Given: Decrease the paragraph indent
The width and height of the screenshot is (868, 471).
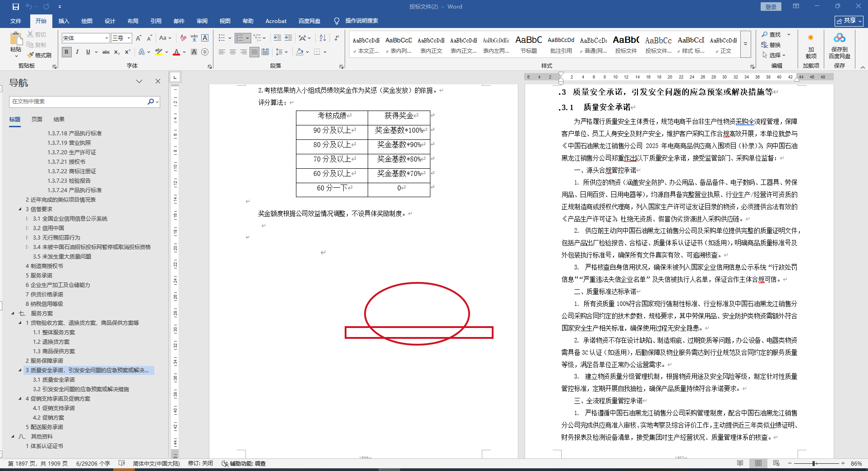Looking at the screenshot, I should [x=277, y=38].
